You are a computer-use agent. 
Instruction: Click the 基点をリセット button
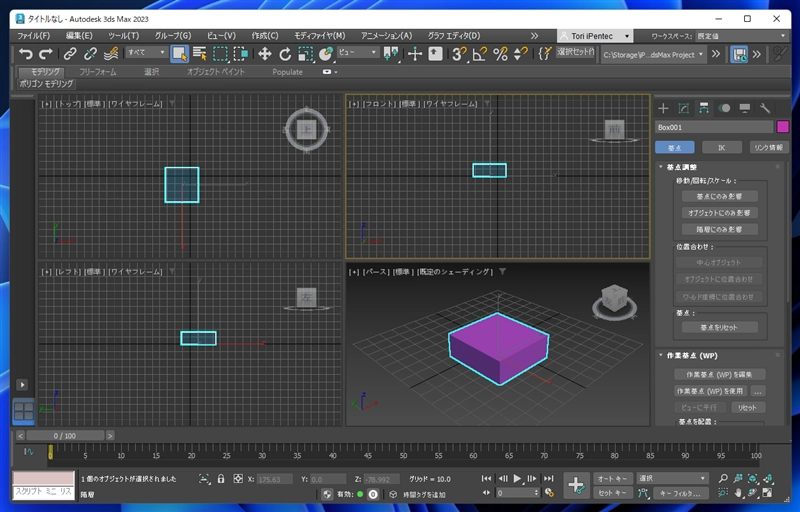(x=719, y=327)
